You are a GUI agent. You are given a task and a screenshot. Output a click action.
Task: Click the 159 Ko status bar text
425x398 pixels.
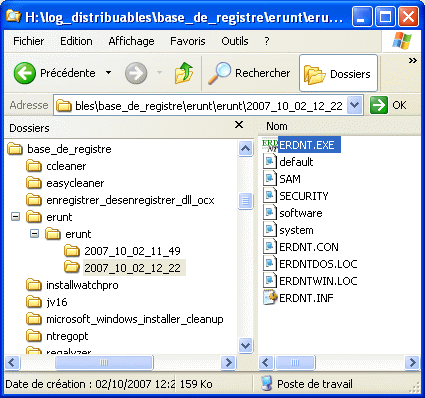tap(196, 384)
